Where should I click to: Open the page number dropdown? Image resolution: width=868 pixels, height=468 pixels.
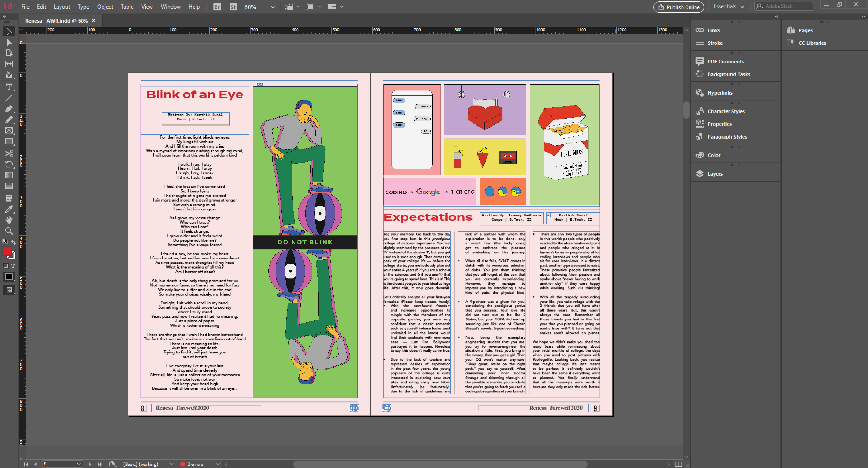coord(79,464)
